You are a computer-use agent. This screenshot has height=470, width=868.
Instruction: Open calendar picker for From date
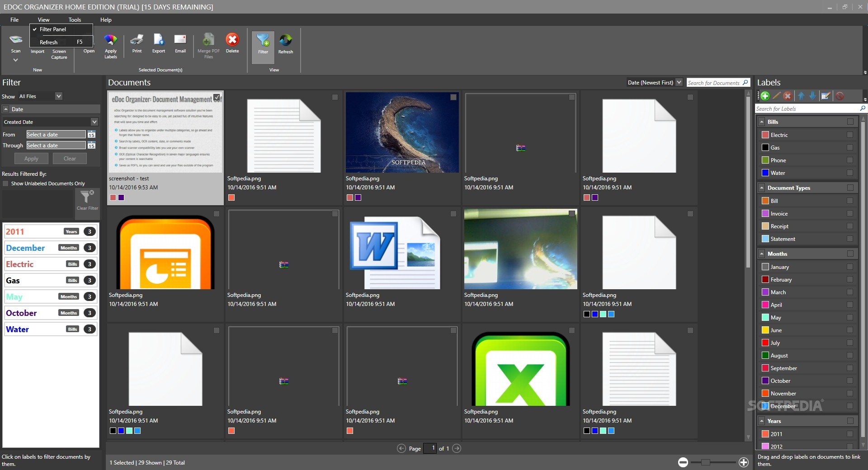(x=91, y=134)
